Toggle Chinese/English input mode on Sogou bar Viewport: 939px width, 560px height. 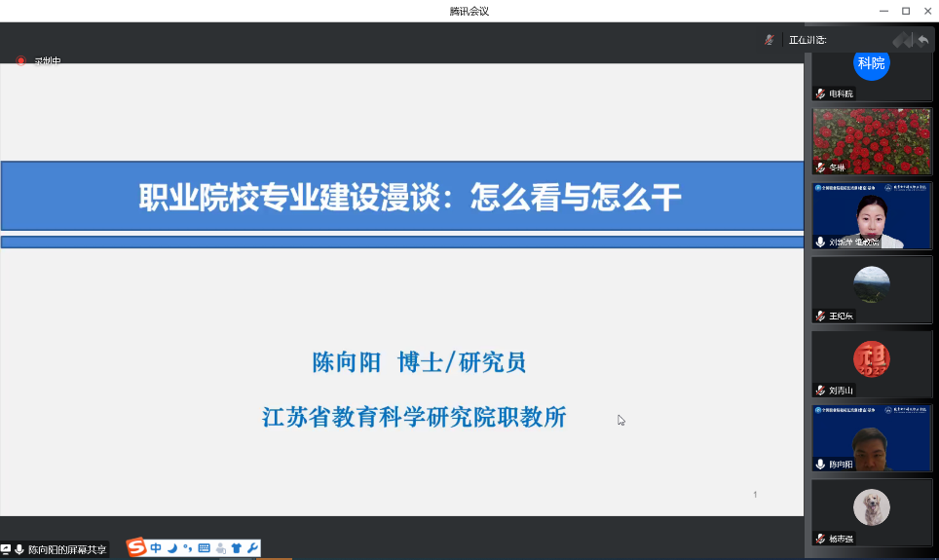[x=156, y=548]
